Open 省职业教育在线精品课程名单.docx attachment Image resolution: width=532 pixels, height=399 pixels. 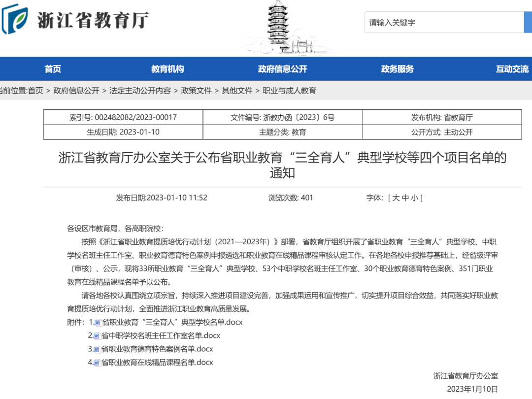pos(157,363)
